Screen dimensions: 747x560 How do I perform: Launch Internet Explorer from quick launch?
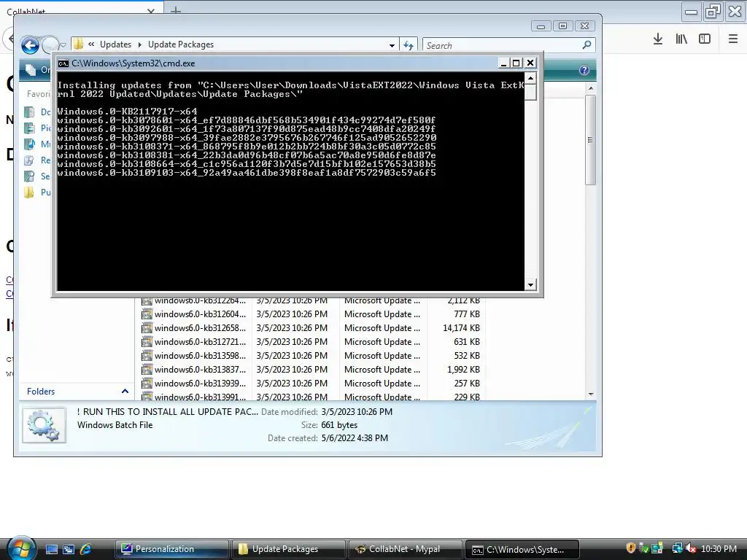86,549
